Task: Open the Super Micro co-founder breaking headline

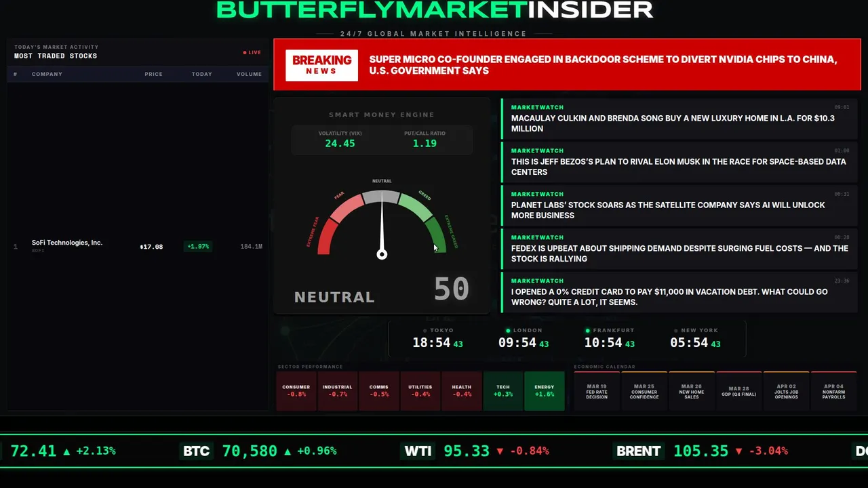Action: point(603,65)
